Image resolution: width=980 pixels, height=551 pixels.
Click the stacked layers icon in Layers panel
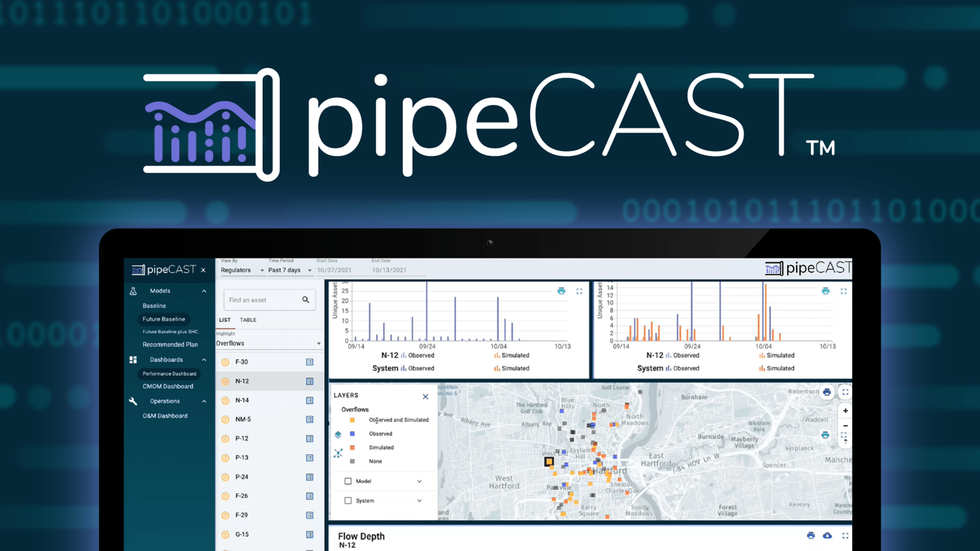pos(338,434)
